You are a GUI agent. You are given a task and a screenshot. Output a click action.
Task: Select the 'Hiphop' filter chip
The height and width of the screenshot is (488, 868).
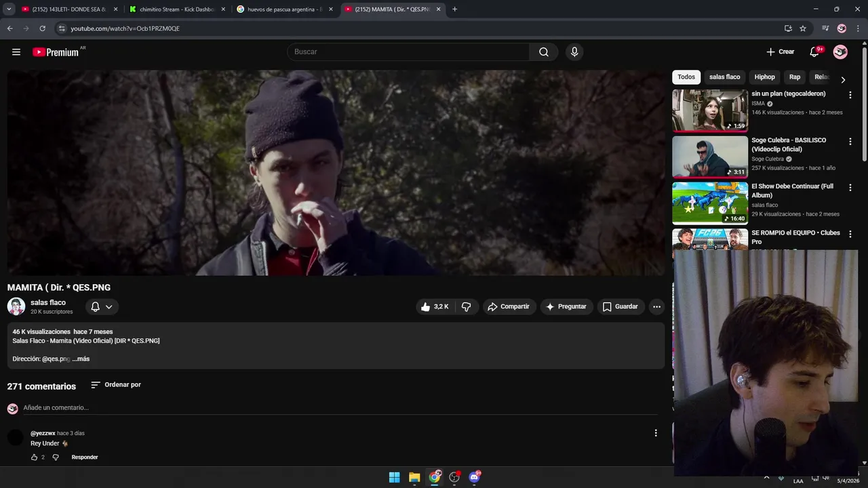[x=764, y=77]
